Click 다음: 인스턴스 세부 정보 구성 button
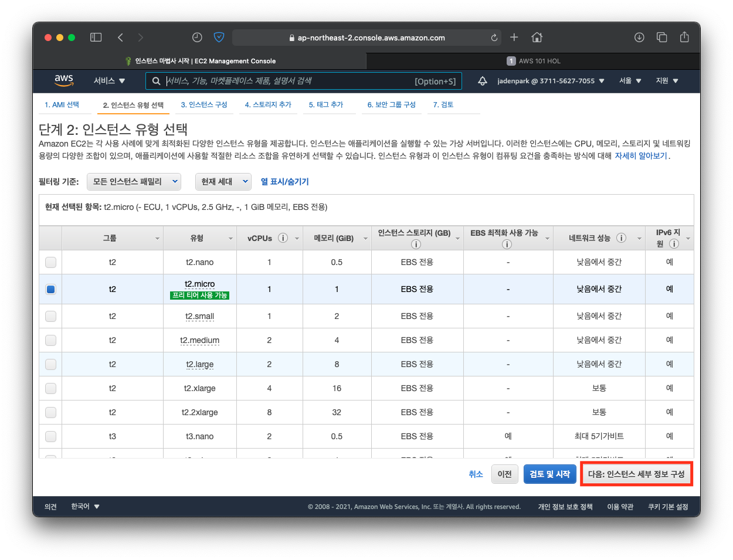This screenshot has width=733, height=560. tap(637, 474)
